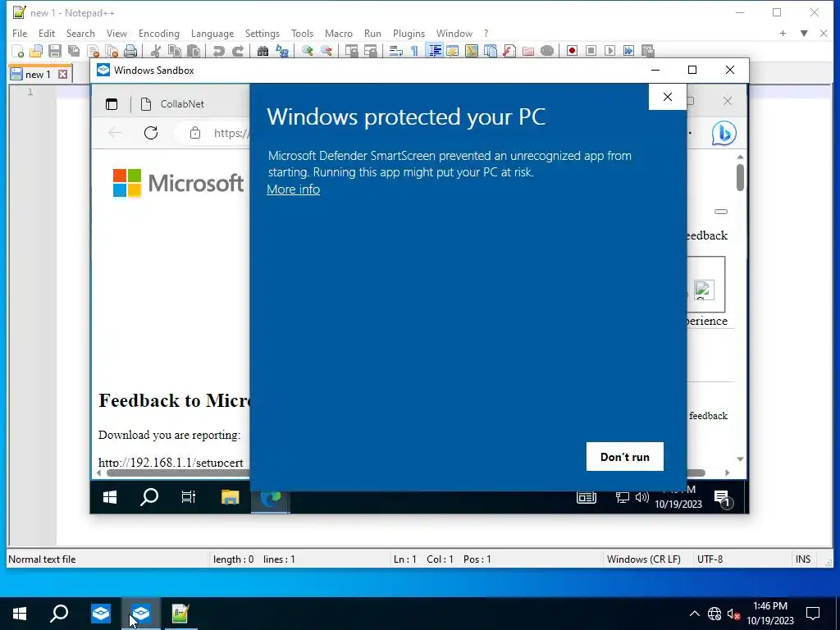Viewport: 840px width, 630px height.
Task: Click the vertical scrollbar thumb in Edge page
Action: pos(740,177)
